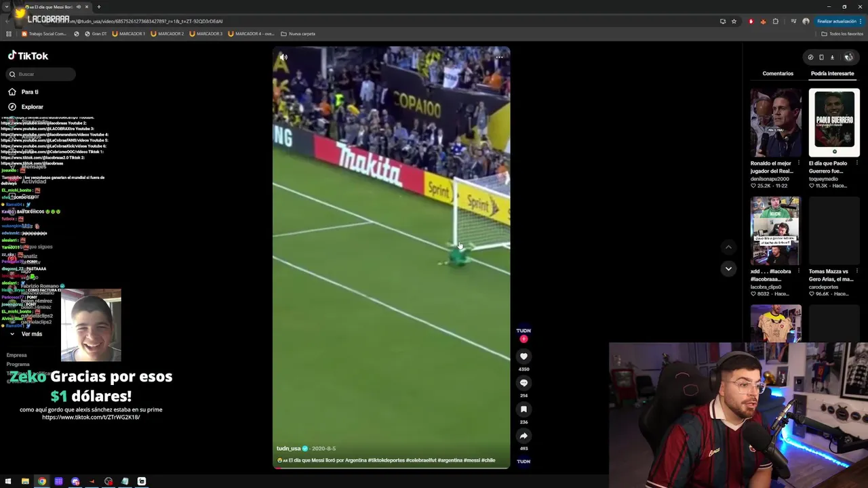The width and height of the screenshot is (868, 488).
Task: Click the Buscar search field
Action: click(x=41, y=74)
